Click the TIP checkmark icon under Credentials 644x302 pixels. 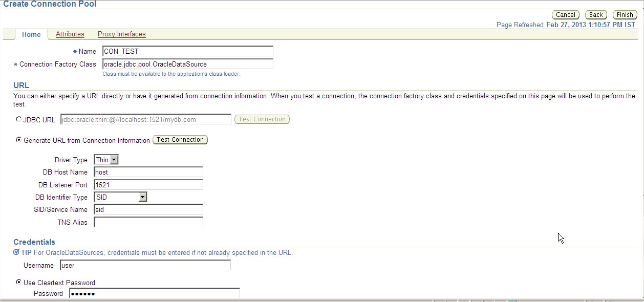coord(16,252)
